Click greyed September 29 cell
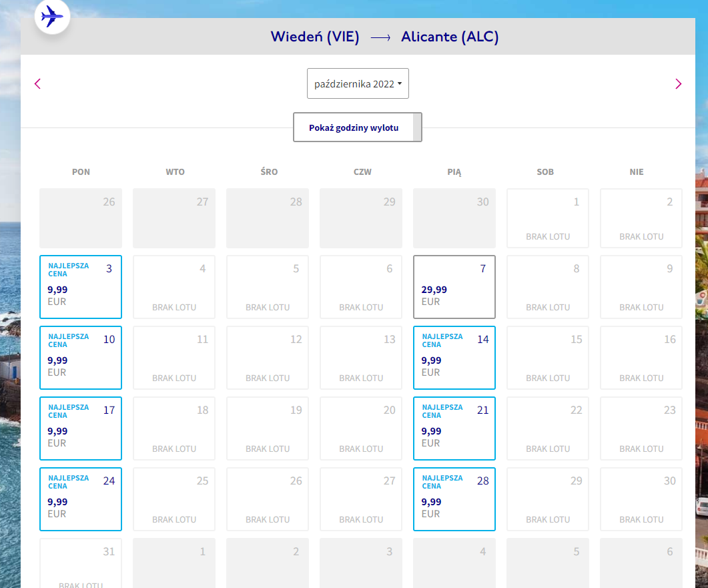 point(361,218)
